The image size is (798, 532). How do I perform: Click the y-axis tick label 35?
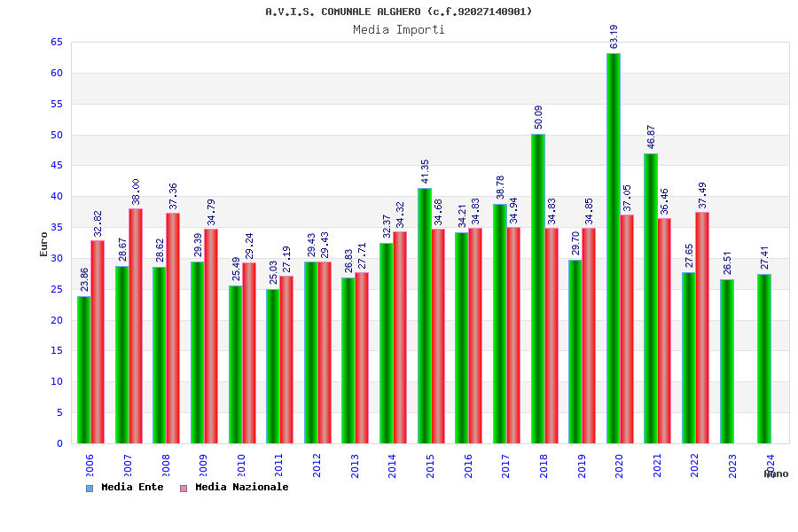[x=57, y=228]
